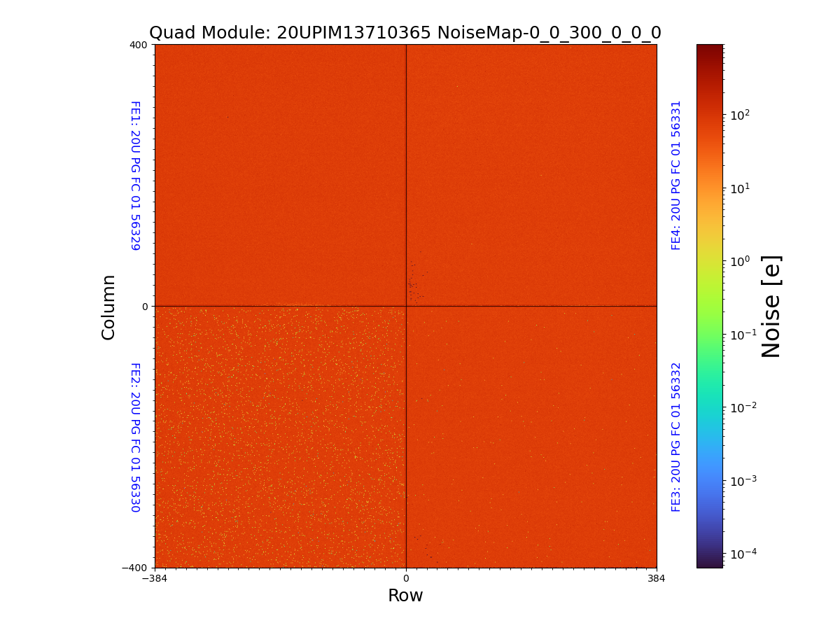Click the 10¹ tick label on the colorbar

pos(740,188)
